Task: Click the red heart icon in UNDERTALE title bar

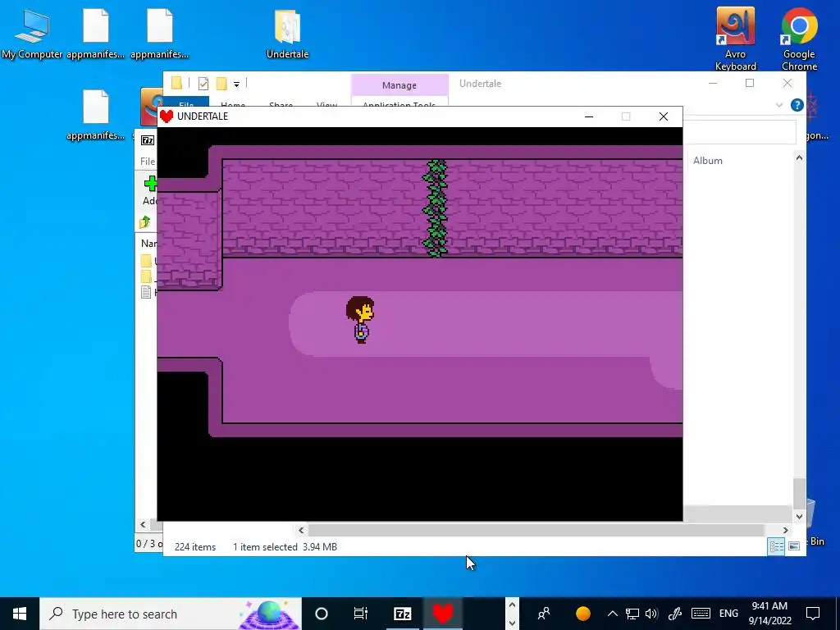Action: click(167, 116)
